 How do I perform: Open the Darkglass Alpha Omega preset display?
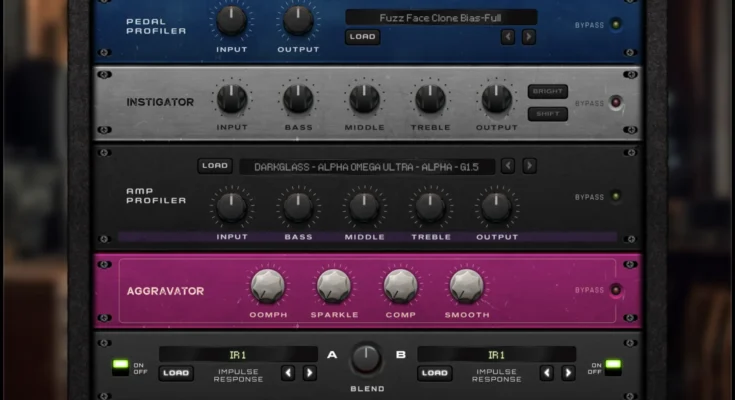367,167
